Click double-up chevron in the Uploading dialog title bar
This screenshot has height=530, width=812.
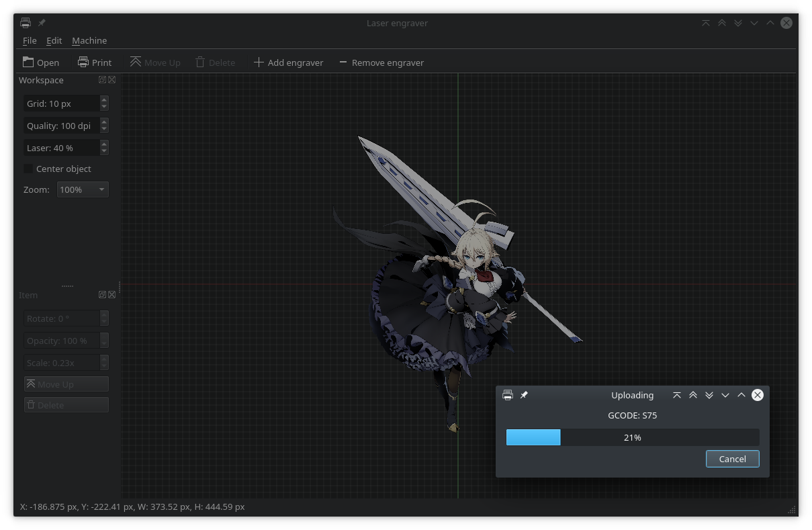(693, 395)
